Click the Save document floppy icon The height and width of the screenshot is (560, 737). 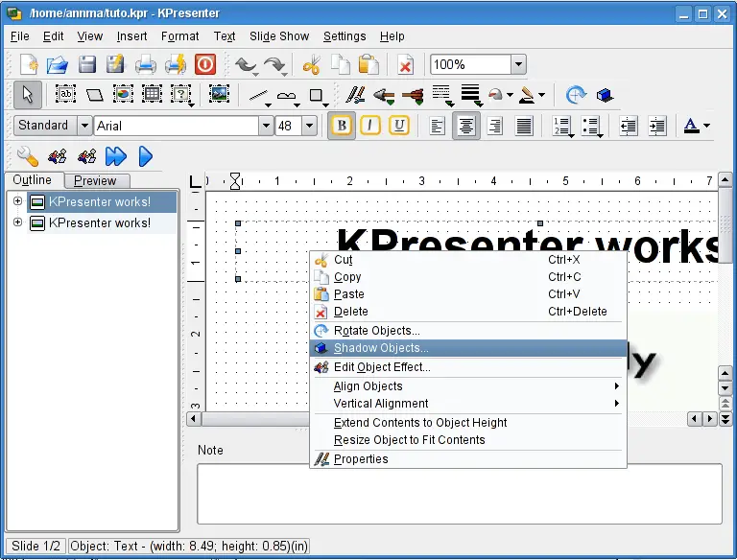[x=87, y=65]
